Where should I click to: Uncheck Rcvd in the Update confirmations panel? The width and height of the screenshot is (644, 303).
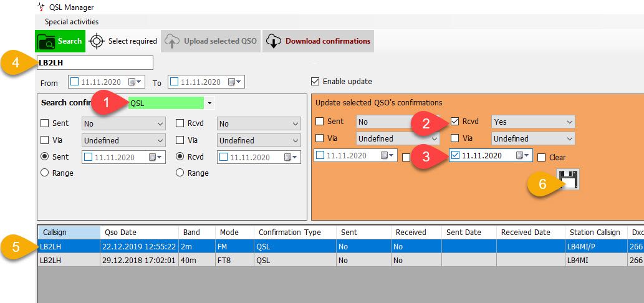pos(454,121)
